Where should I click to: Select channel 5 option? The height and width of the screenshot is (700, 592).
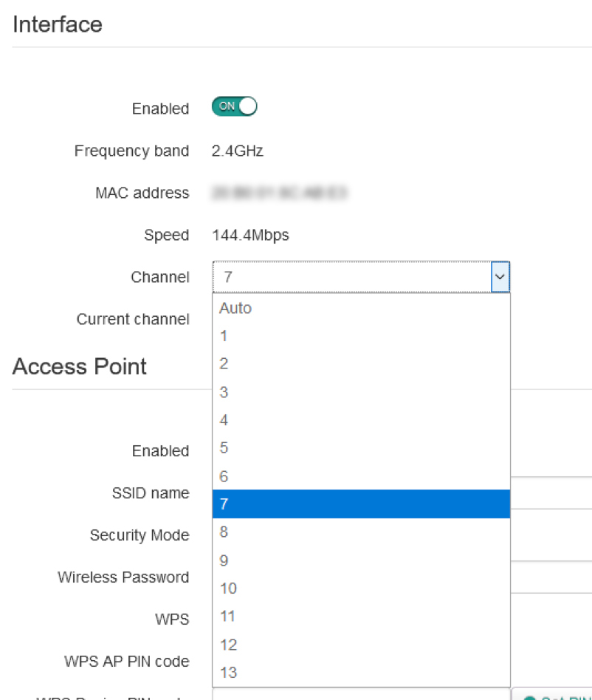click(x=361, y=447)
